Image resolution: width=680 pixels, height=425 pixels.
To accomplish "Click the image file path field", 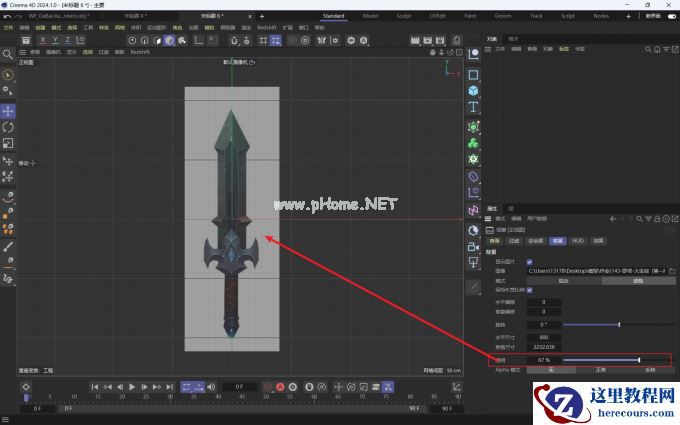I will 597,271.
